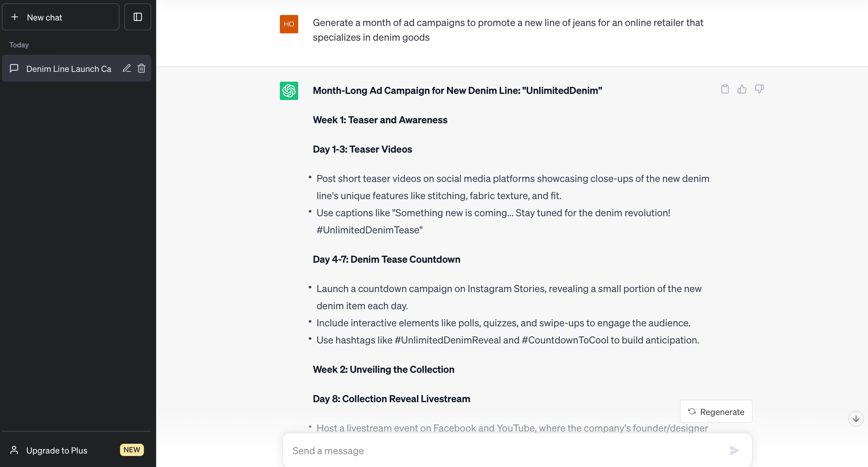The height and width of the screenshot is (467, 868).
Task: Open the Denim Line Launch chat
Action: click(69, 69)
